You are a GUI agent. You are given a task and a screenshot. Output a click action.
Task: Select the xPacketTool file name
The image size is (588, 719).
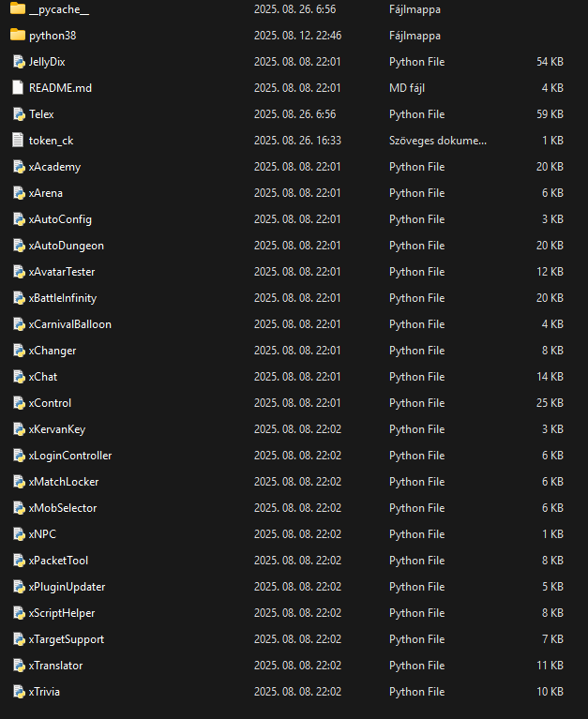pos(58,561)
